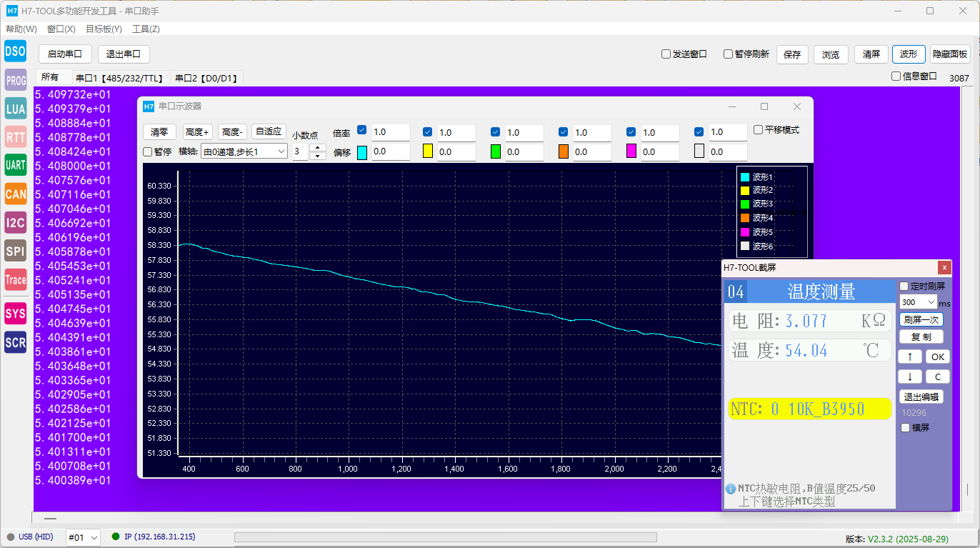Enable 定时刷屏 checkbox
Image resolution: width=980 pixels, height=548 pixels.
[x=904, y=286]
